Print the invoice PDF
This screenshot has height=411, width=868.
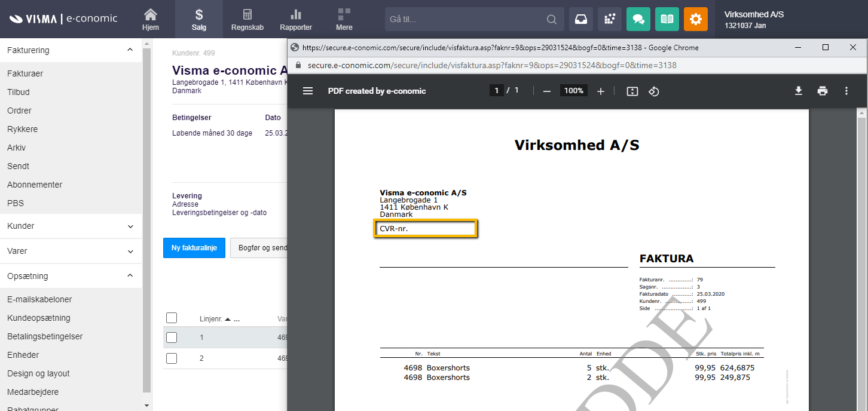[822, 91]
